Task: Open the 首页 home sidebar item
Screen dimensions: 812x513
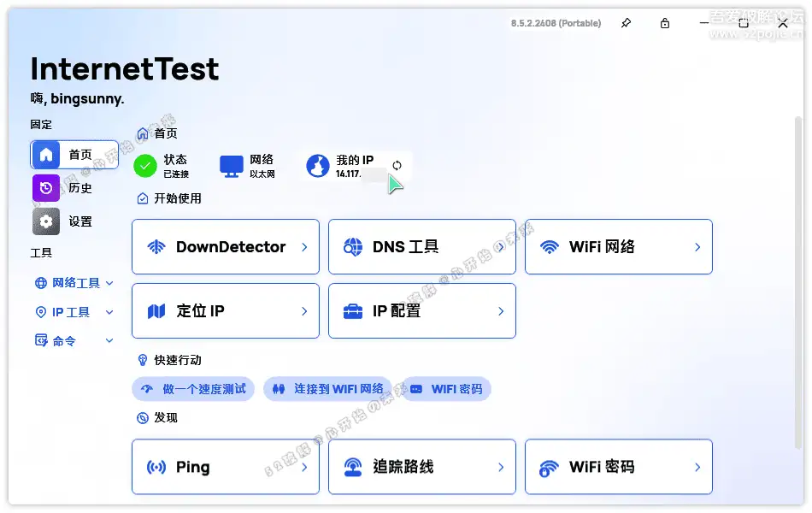Action: click(74, 155)
